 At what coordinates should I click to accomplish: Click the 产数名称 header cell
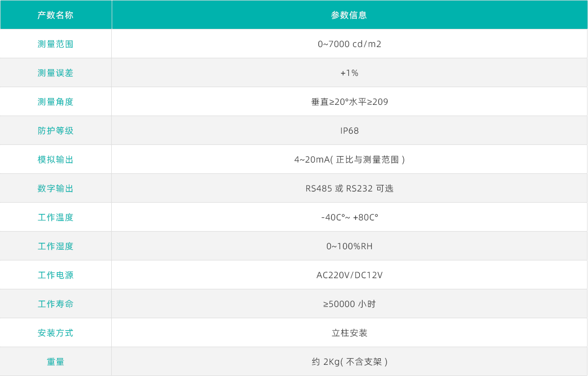click(x=55, y=15)
